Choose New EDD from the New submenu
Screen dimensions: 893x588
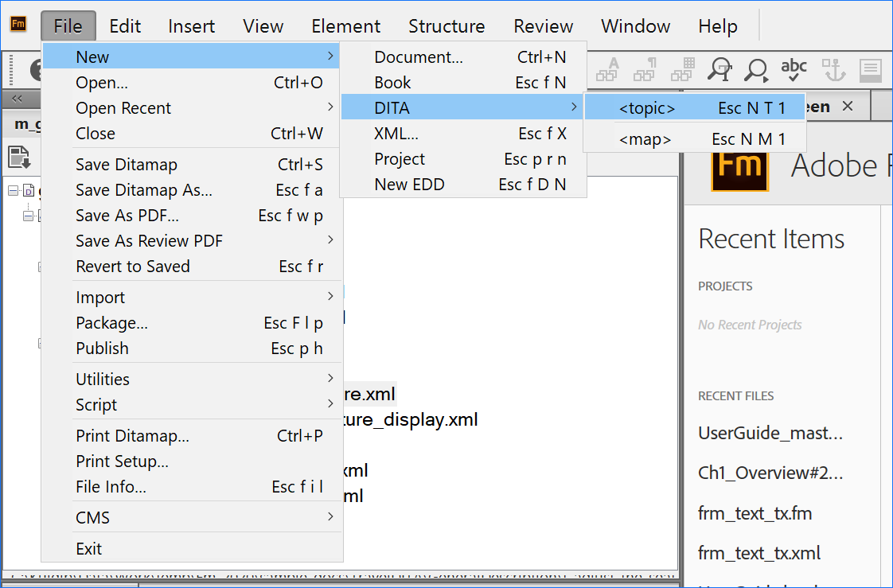coord(409,185)
